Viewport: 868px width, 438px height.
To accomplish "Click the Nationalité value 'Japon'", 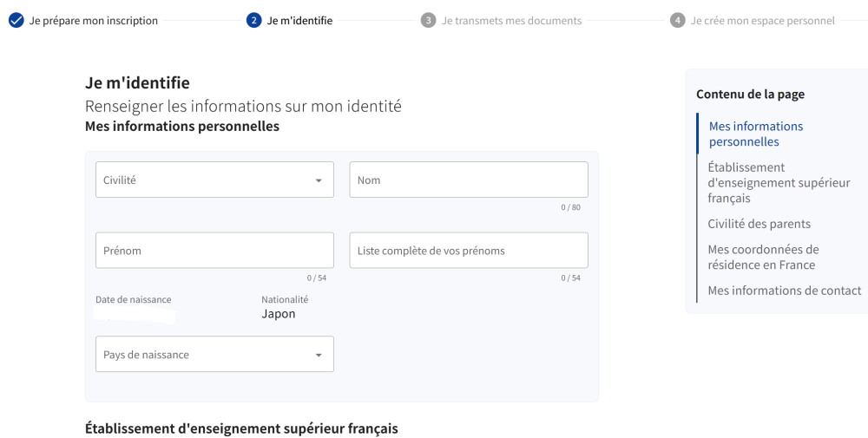I will [x=279, y=314].
